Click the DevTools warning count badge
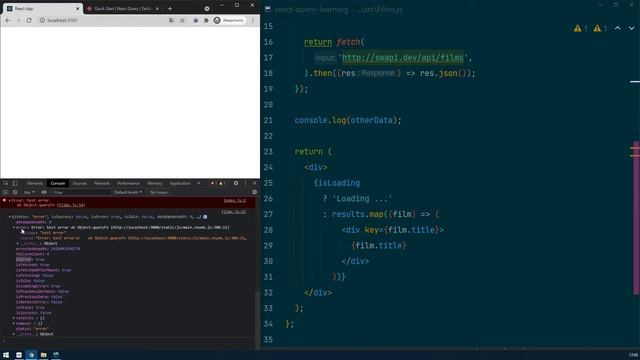 (222, 183)
